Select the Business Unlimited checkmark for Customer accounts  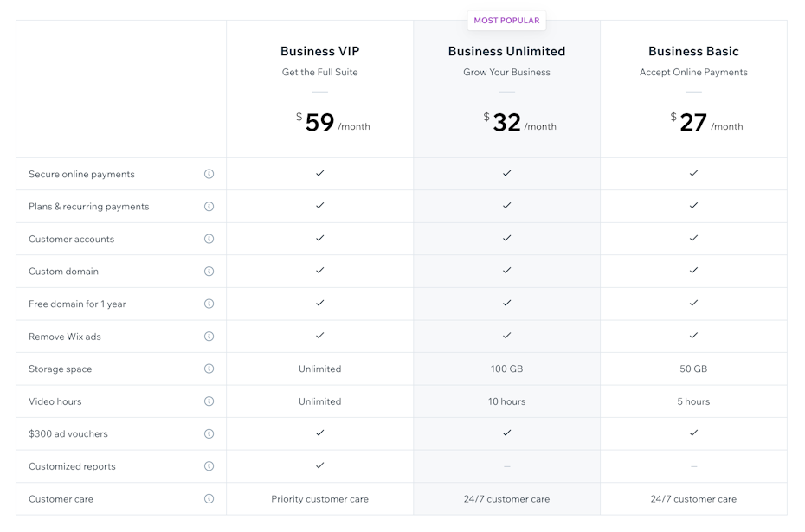click(x=506, y=239)
